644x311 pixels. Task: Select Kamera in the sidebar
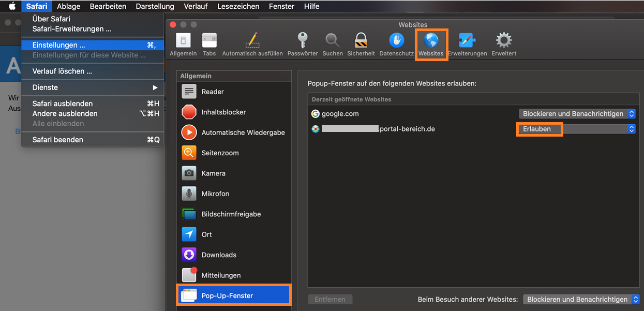point(234,173)
